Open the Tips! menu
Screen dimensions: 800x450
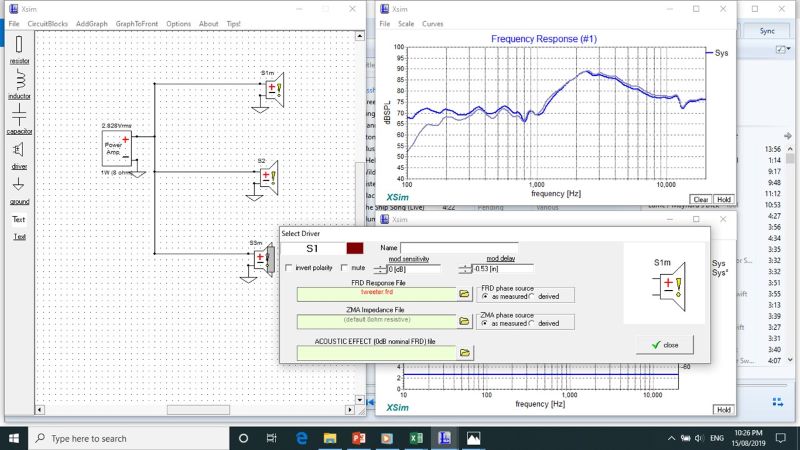click(x=234, y=24)
